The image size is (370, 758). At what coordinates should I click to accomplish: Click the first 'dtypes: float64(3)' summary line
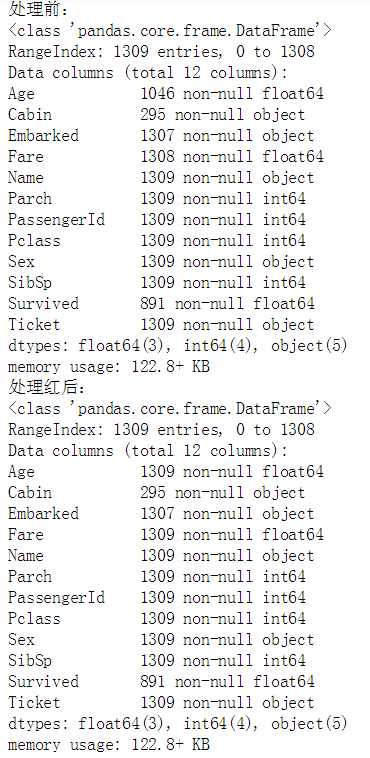(x=178, y=345)
